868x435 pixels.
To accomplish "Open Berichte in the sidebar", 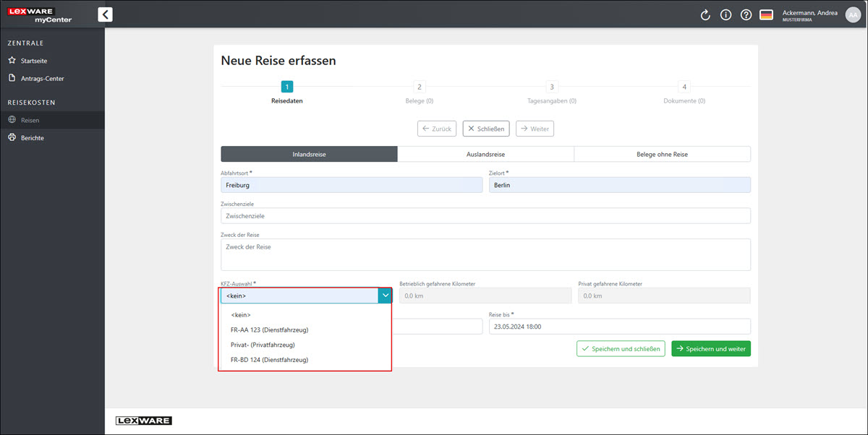I will pos(33,137).
